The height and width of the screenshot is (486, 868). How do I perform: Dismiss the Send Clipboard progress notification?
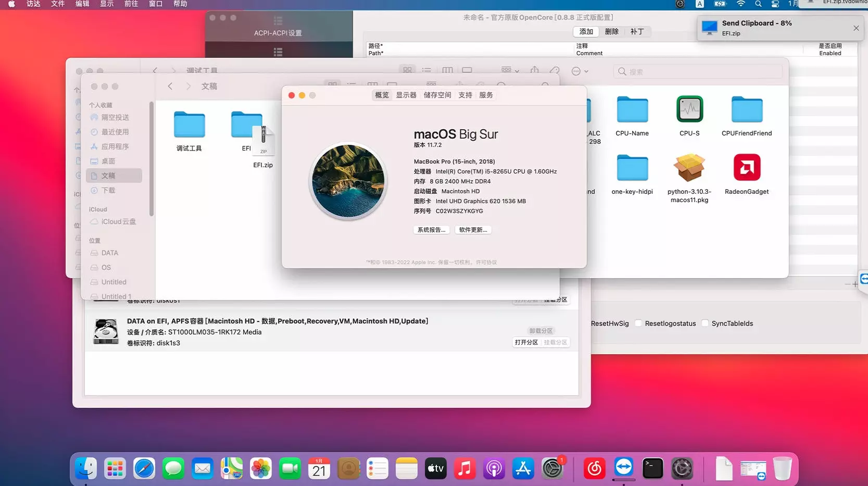coord(856,28)
